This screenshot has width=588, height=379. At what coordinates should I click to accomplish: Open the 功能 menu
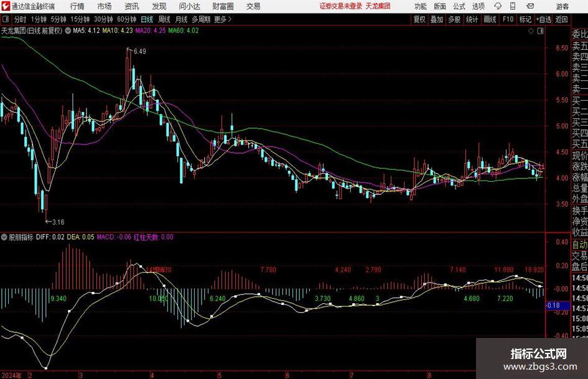tap(421, 6)
